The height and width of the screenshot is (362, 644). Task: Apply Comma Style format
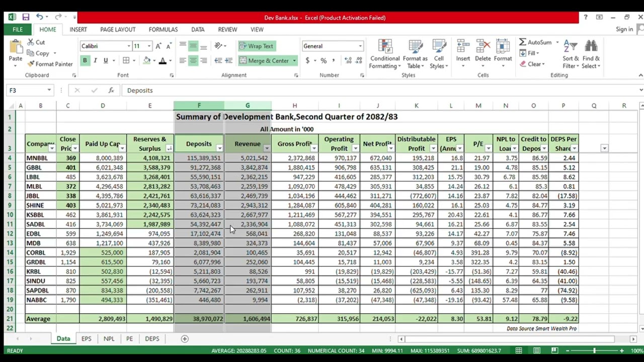pyautogui.click(x=333, y=61)
